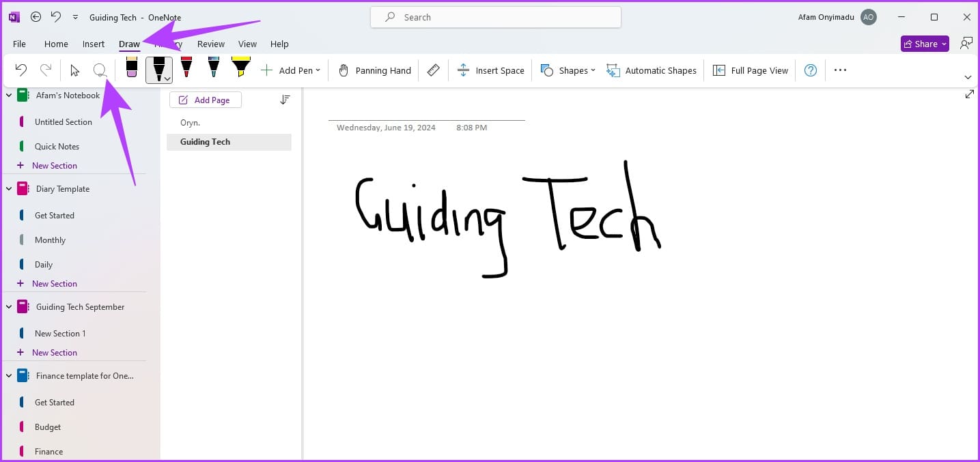The width and height of the screenshot is (980, 462).
Task: Enable Full Page View
Action: [x=750, y=70]
